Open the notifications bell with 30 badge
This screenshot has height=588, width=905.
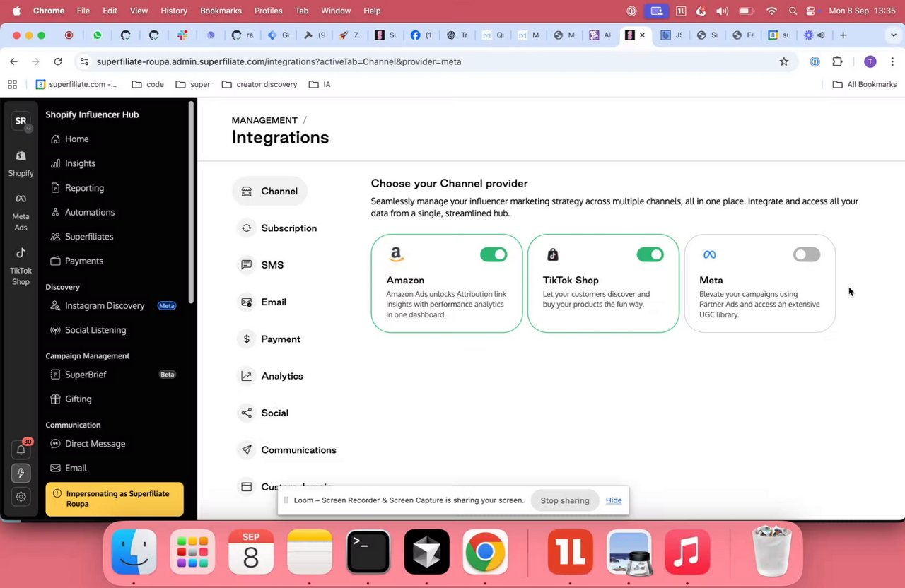tap(21, 449)
